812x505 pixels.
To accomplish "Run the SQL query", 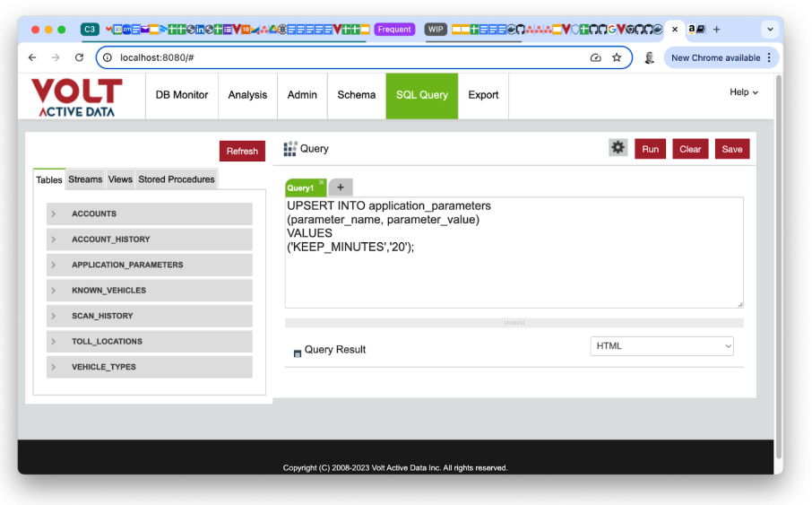I will (650, 149).
